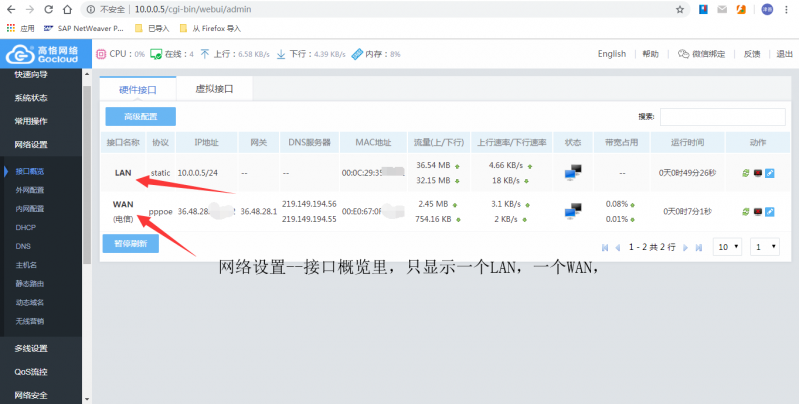Expand 多线设置 in the sidebar
This screenshot has height=404, width=799.
tap(31, 348)
